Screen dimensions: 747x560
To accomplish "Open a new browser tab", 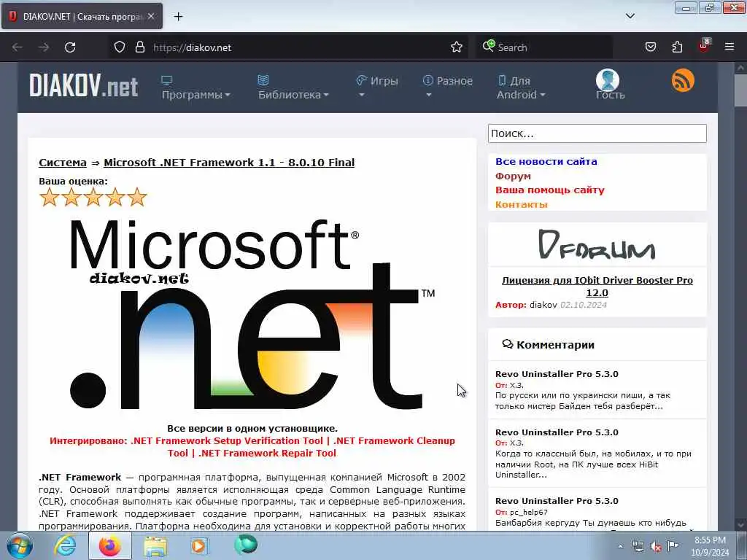I will coord(178,17).
